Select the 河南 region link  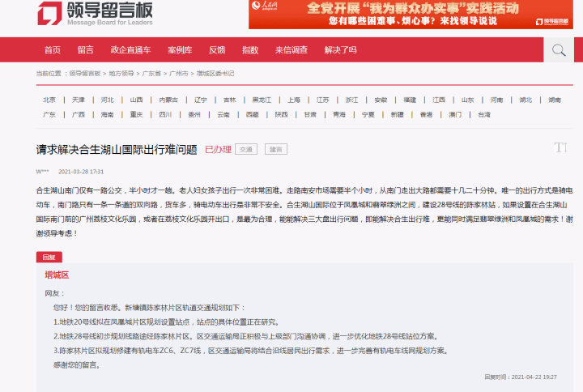pyautogui.click(x=496, y=100)
